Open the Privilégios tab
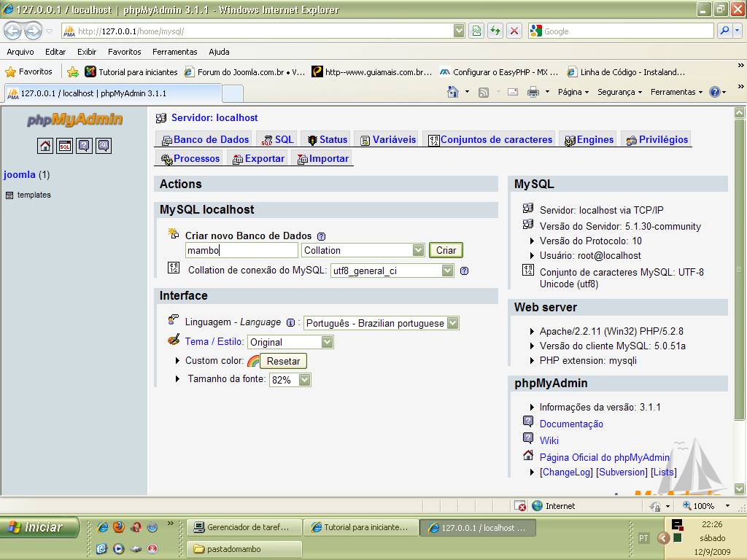Screen dimensions: 747x560 point(657,139)
